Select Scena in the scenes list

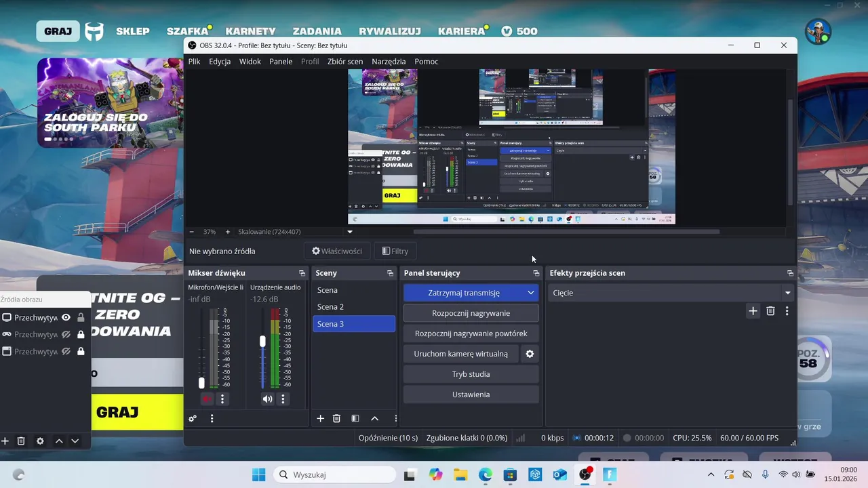(354, 290)
